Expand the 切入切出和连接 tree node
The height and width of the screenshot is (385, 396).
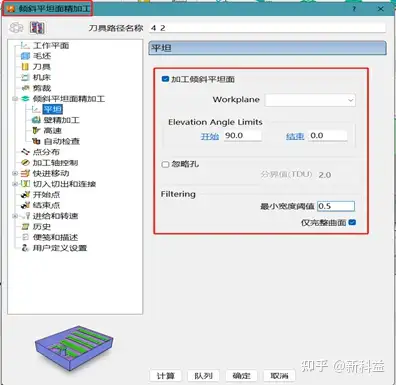pos(15,184)
